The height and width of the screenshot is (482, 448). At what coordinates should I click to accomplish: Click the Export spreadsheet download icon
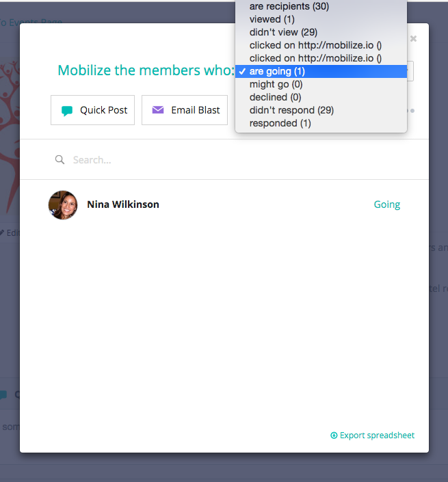click(334, 436)
